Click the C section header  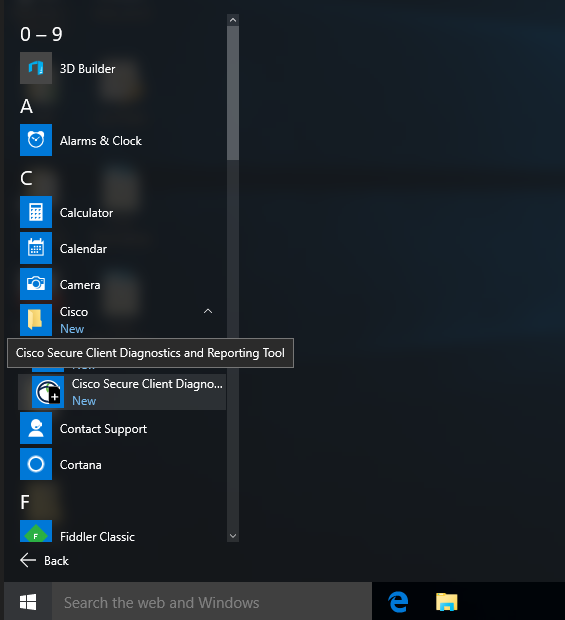[26, 178]
